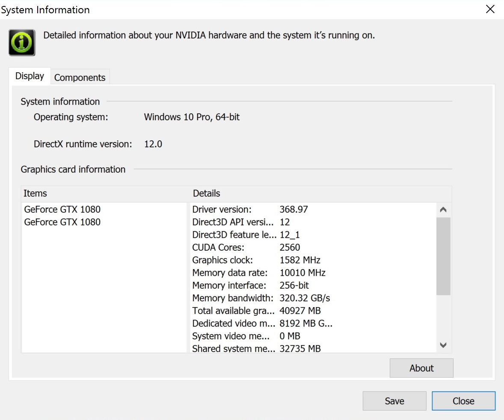
Task: Select the Display tab
Action: click(30, 76)
